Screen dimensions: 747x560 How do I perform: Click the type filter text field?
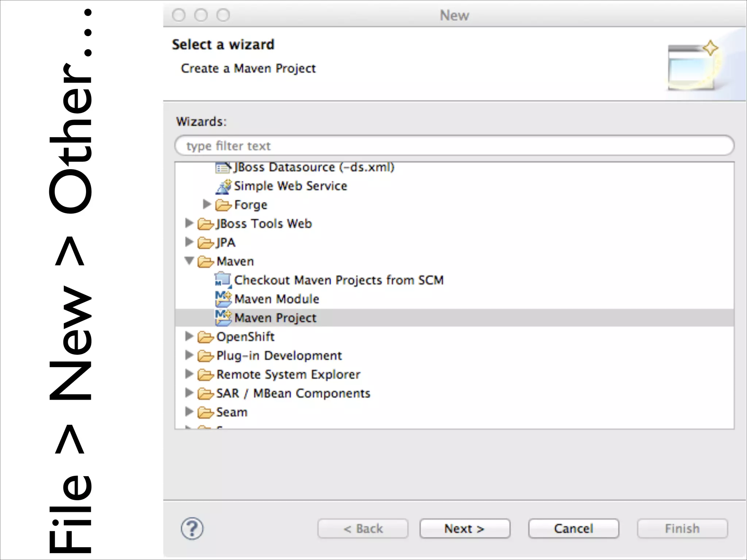454,146
